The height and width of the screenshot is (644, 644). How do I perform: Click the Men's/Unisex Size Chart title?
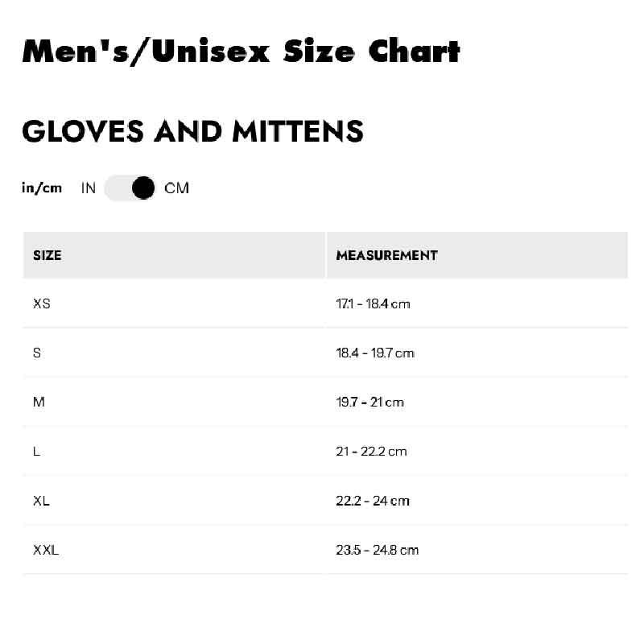click(241, 52)
